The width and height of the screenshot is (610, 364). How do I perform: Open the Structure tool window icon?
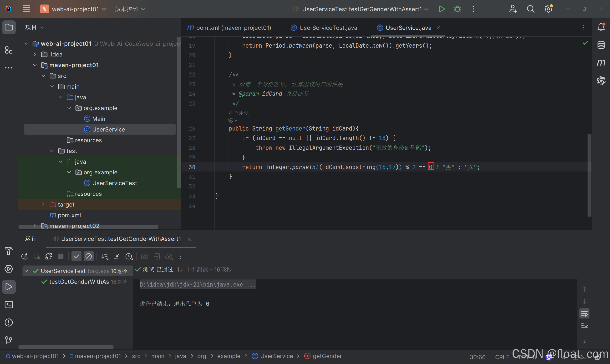(9, 50)
